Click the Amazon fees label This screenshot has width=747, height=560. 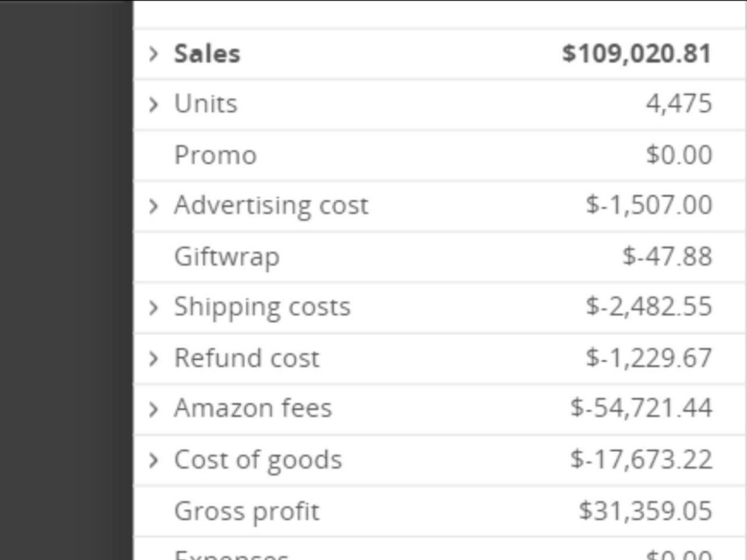coord(253,408)
